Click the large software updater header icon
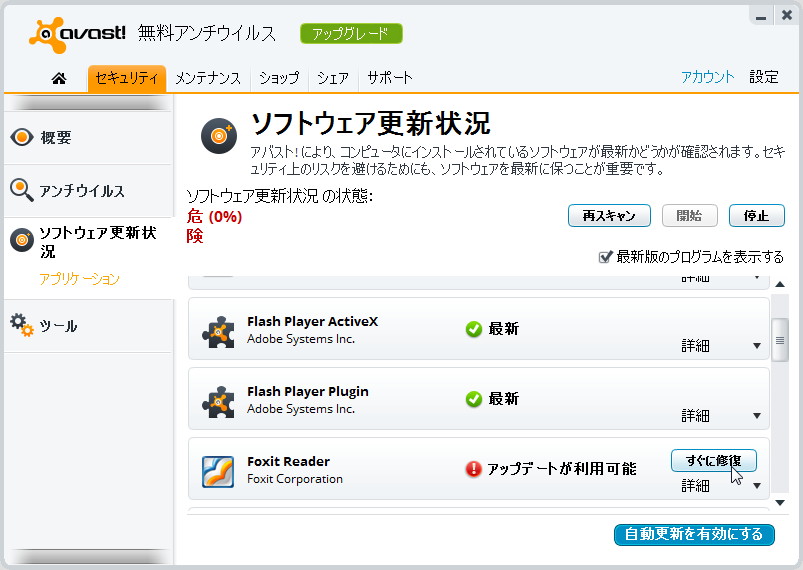This screenshot has height=570, width=803. 219,136
